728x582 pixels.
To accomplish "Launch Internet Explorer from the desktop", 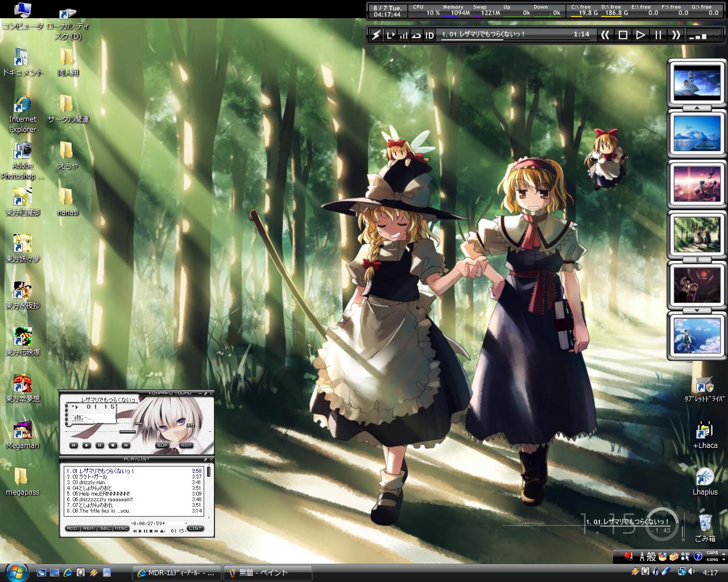I will click(x=22, y=114).
